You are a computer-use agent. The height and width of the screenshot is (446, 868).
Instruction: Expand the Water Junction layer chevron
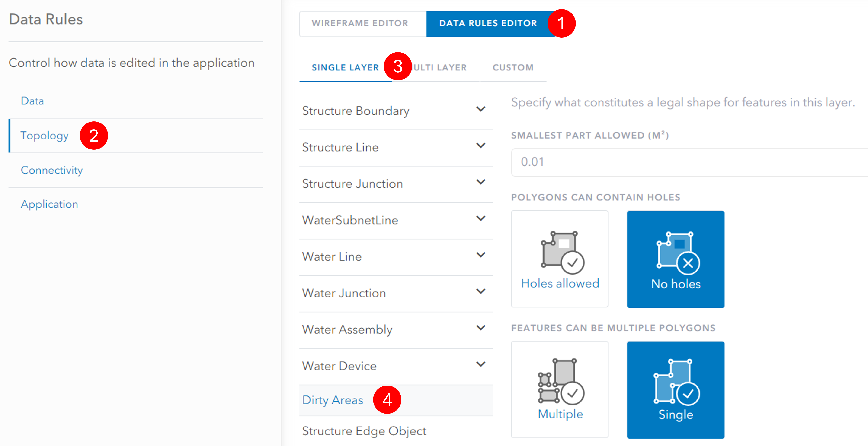(481, 291)
